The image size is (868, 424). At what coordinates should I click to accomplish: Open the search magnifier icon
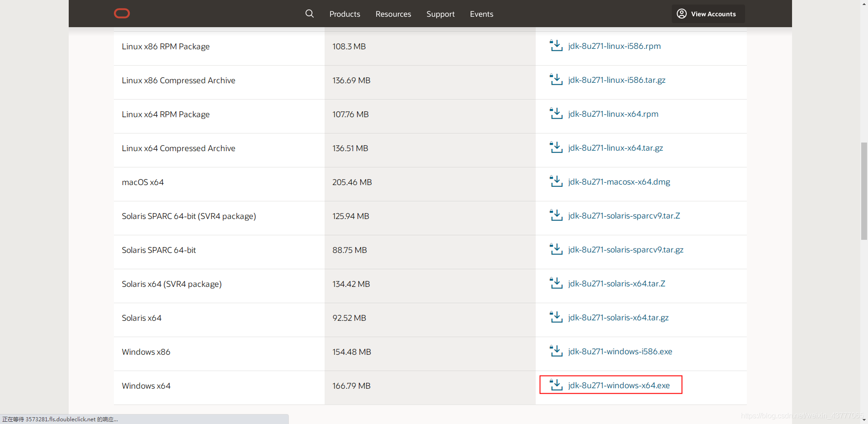[309, 14]
